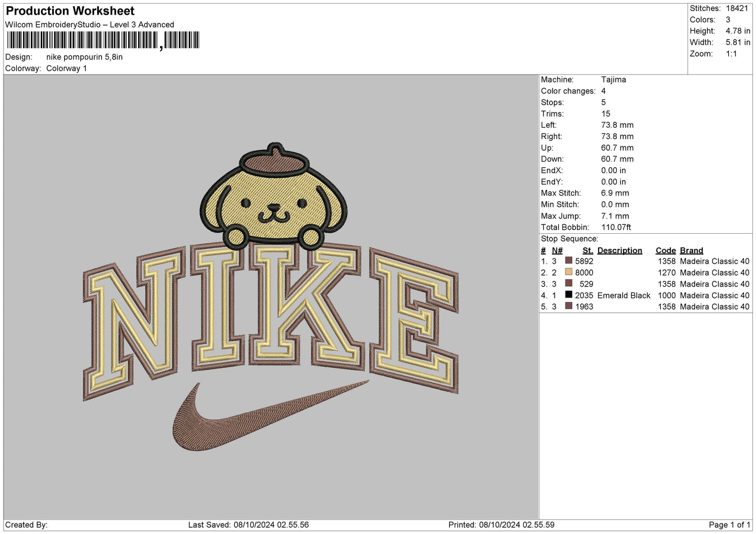
Task: Click the brown swatch for stitch 1963
Action: 569,306
